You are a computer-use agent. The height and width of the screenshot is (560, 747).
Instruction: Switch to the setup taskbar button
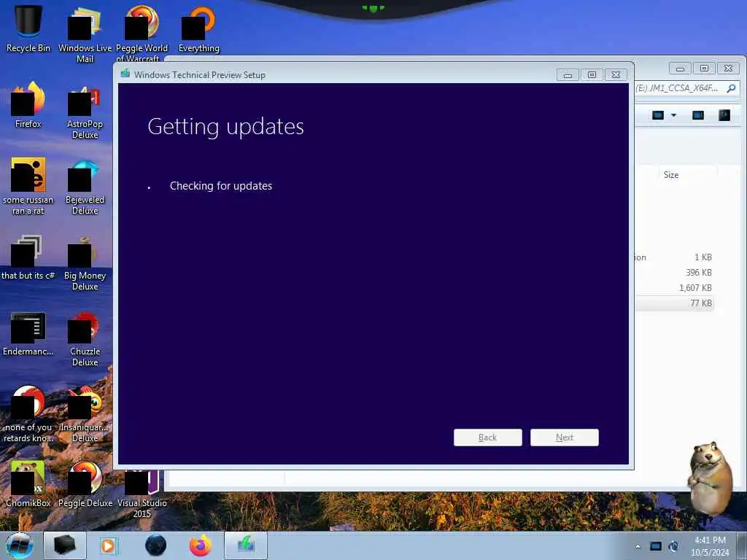click(246, 545)
